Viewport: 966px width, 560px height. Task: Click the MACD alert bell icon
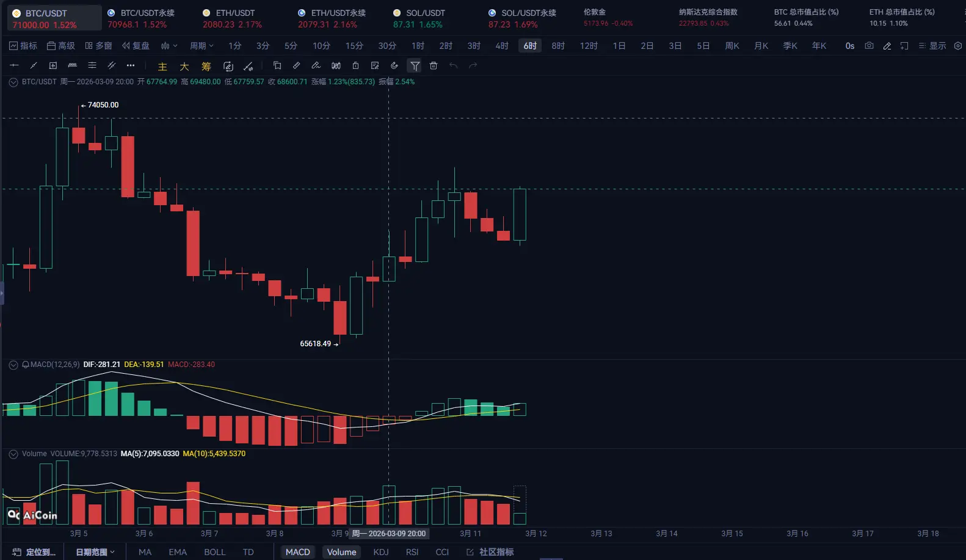pyautogui.click(x=26, y=365)
